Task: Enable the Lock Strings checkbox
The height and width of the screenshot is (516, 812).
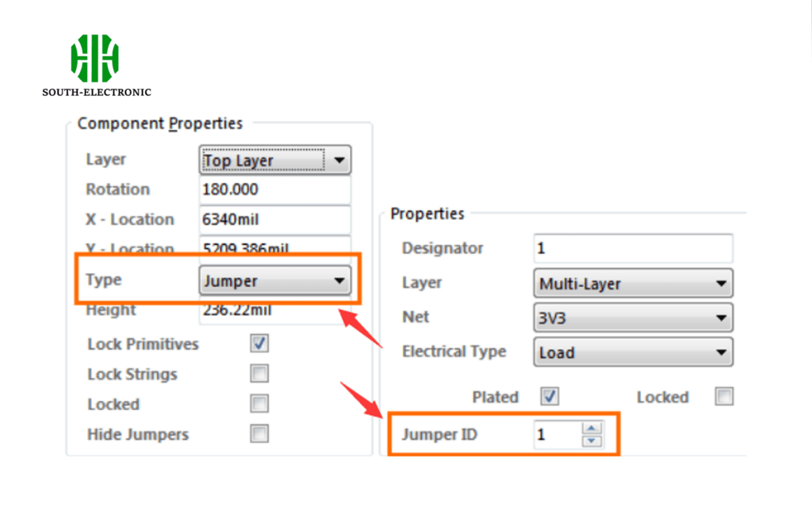Action: pos(259,373)
